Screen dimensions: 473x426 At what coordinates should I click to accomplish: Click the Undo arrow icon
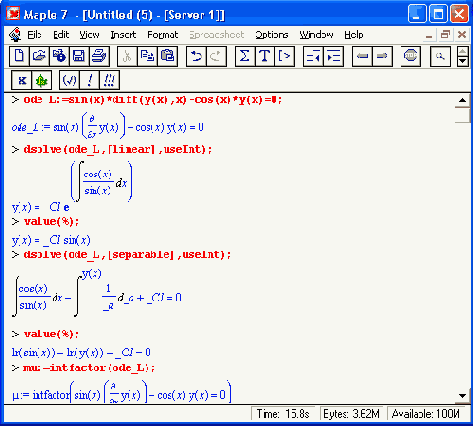tap(196, 56)
